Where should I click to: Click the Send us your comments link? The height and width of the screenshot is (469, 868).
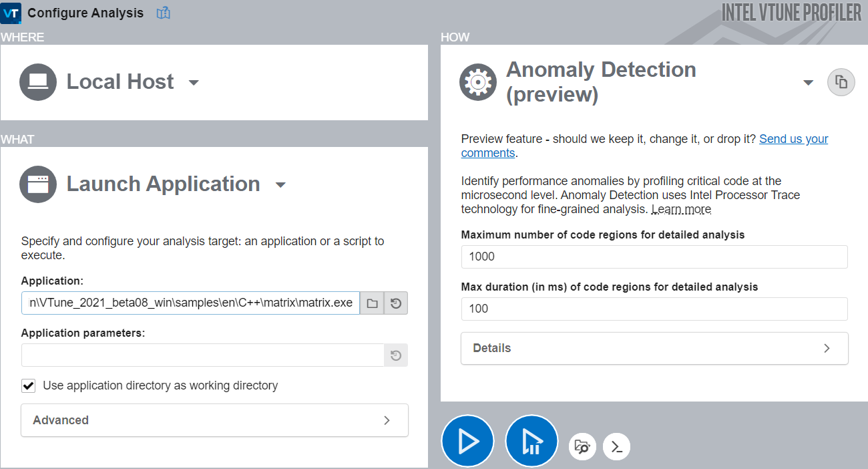793,139
